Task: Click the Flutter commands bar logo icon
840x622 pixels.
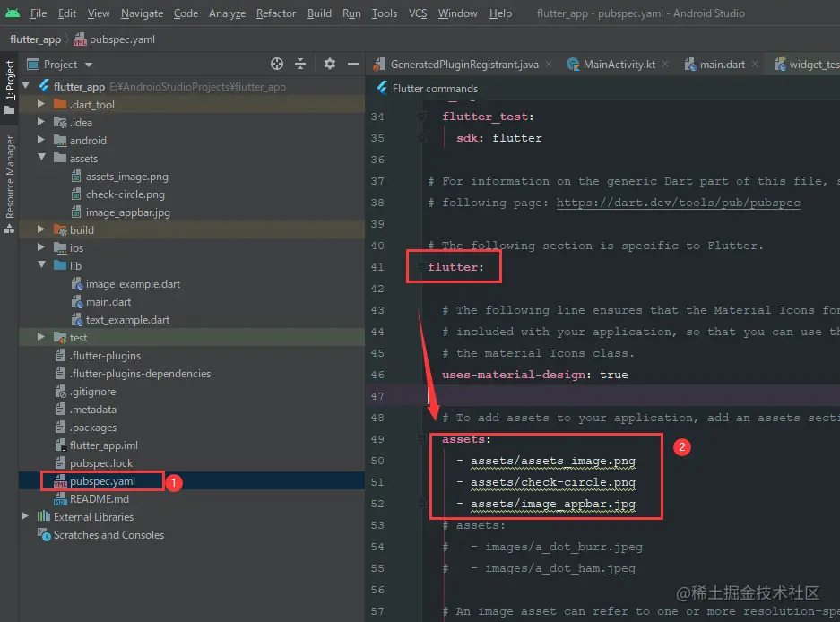Action: coord(381,89)
